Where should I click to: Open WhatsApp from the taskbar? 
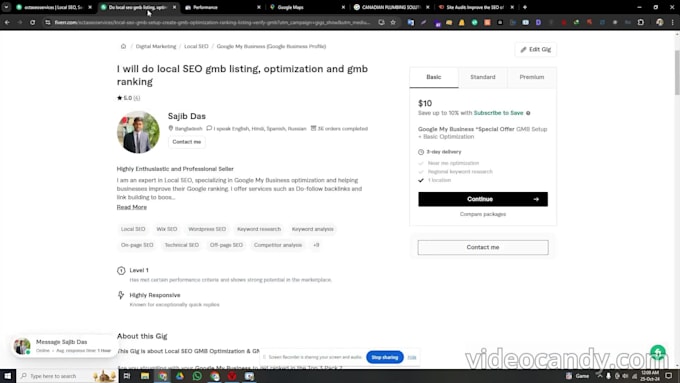(x=197, y=376)
